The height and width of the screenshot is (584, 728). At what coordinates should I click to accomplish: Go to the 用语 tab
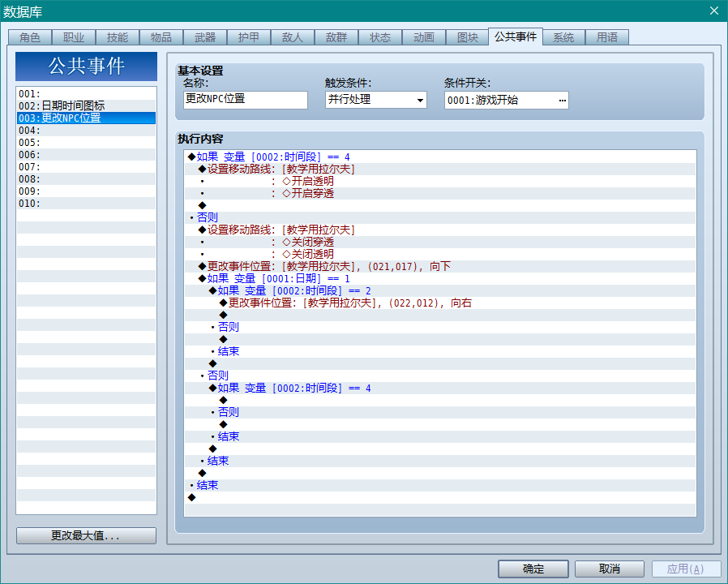(607, 37)
